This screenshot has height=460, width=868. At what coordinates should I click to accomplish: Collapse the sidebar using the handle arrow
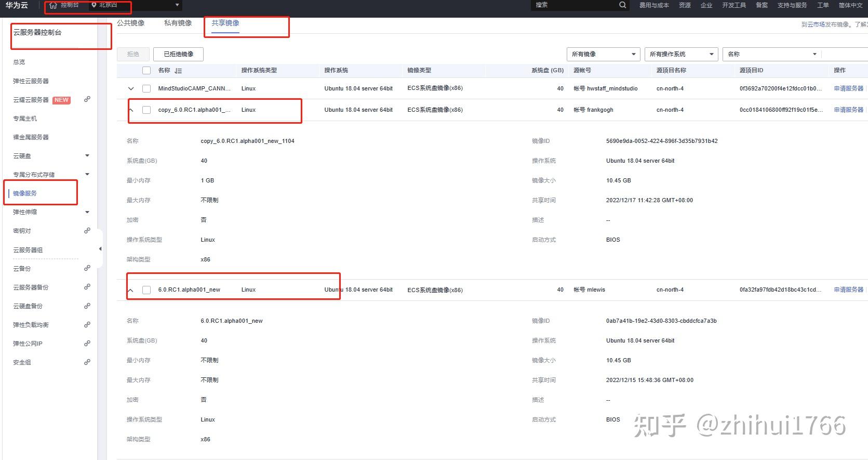coord(100,249)
